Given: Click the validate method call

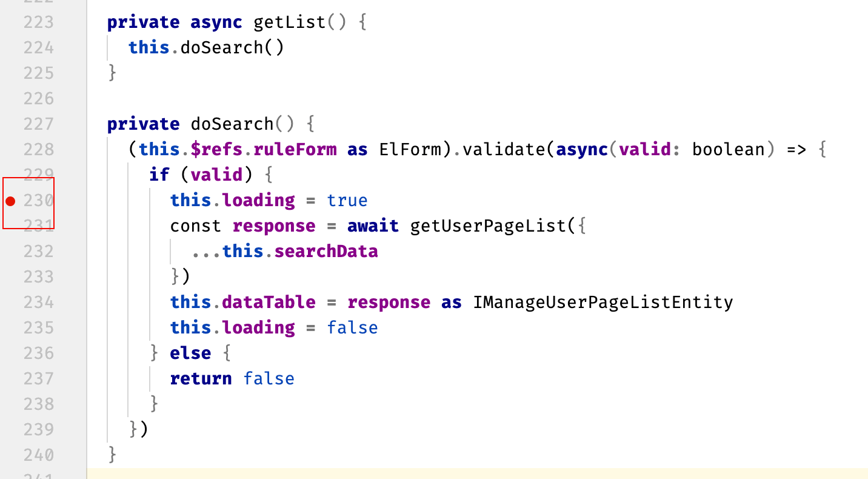Looking at the screenshot, I should click(503, 150).
